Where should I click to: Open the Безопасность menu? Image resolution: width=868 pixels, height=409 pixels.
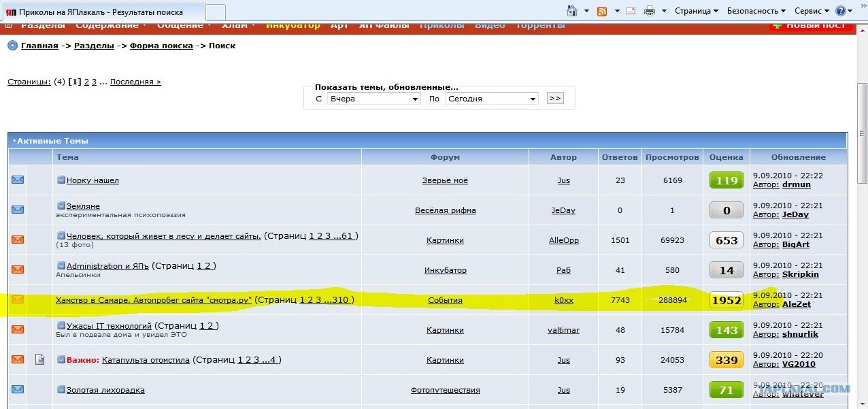click(x=756, y=11)
